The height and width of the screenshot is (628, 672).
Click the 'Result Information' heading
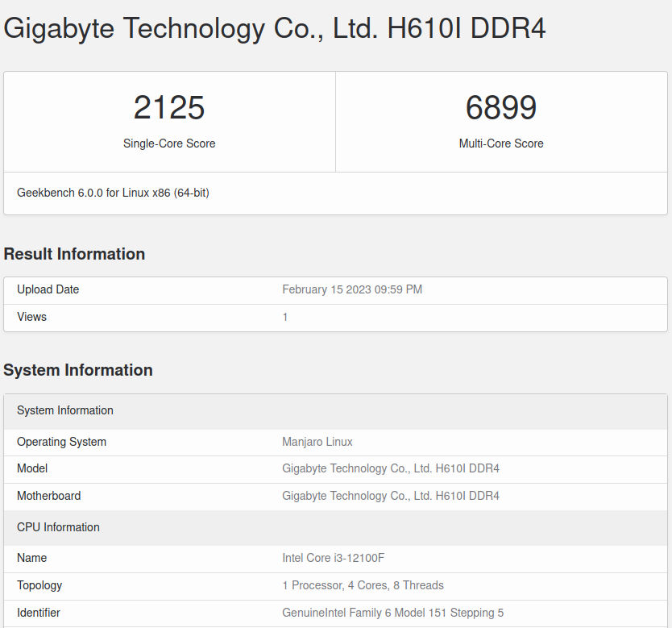[x=74, y=254]
